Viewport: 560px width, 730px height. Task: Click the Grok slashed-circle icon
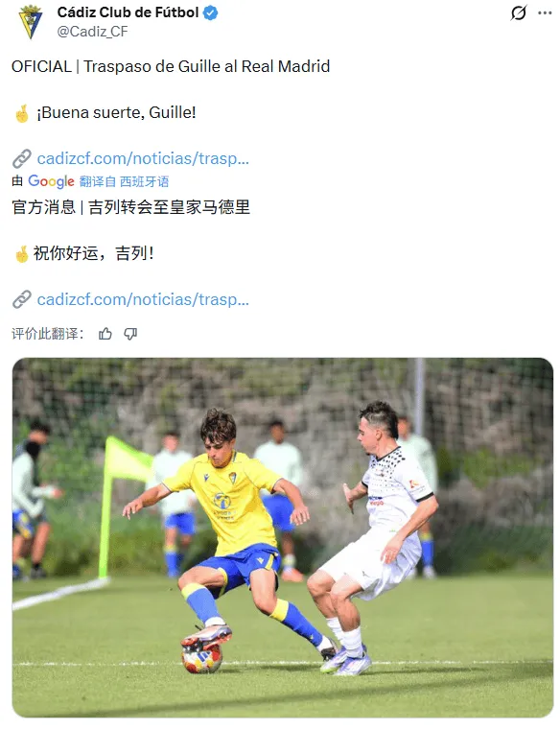click(518, 12)
